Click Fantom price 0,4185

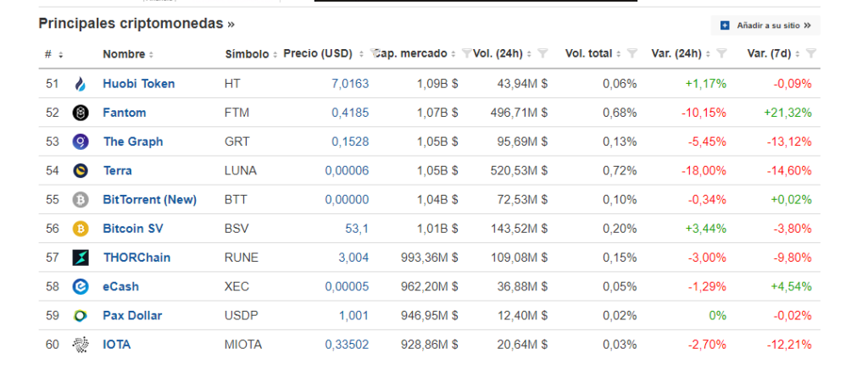[350, 113]
